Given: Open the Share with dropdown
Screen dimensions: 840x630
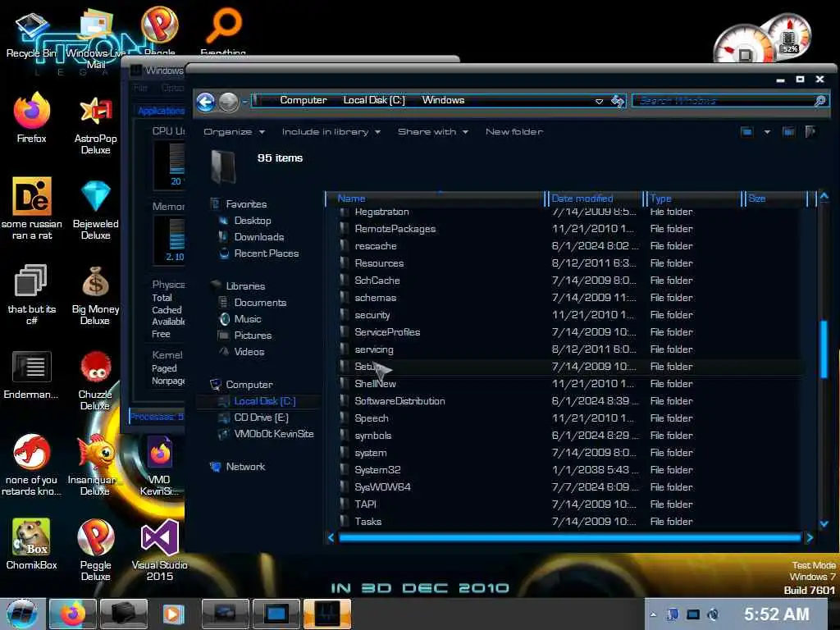Looking at the screenshot, I should pos(433,132).
